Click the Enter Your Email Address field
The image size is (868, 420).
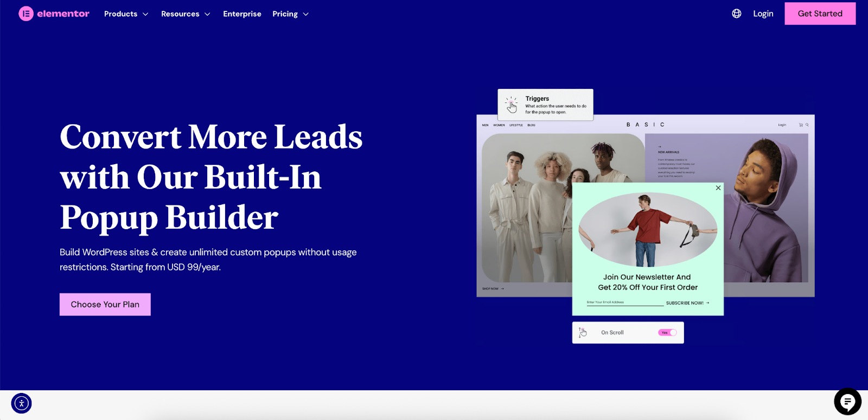pos(624,302)
